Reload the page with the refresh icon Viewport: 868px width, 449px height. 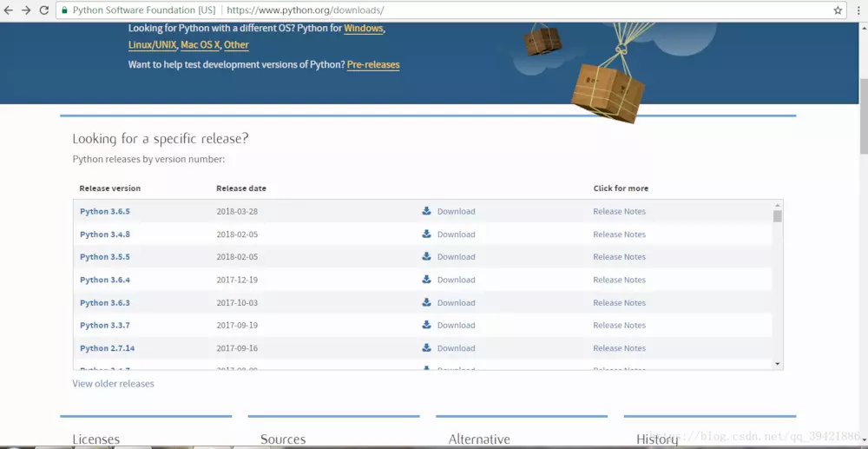pos(43,10)
